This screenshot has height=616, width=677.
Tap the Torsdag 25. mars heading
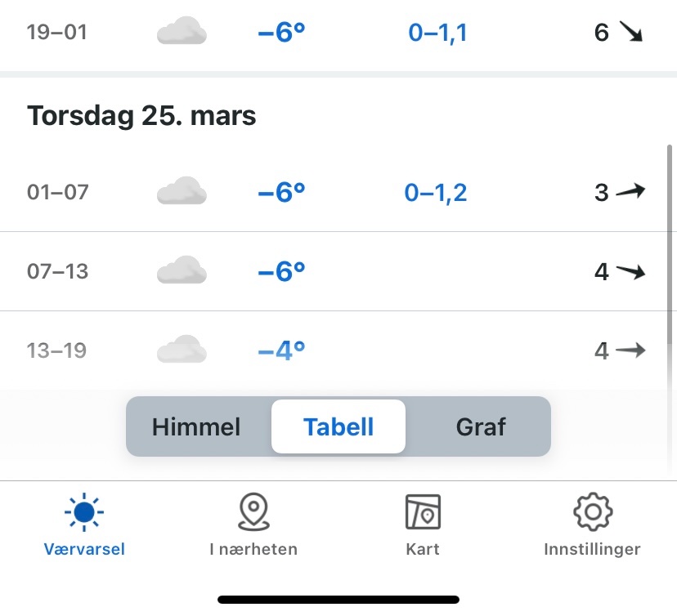pyautogui.click(x=142, y=116)
